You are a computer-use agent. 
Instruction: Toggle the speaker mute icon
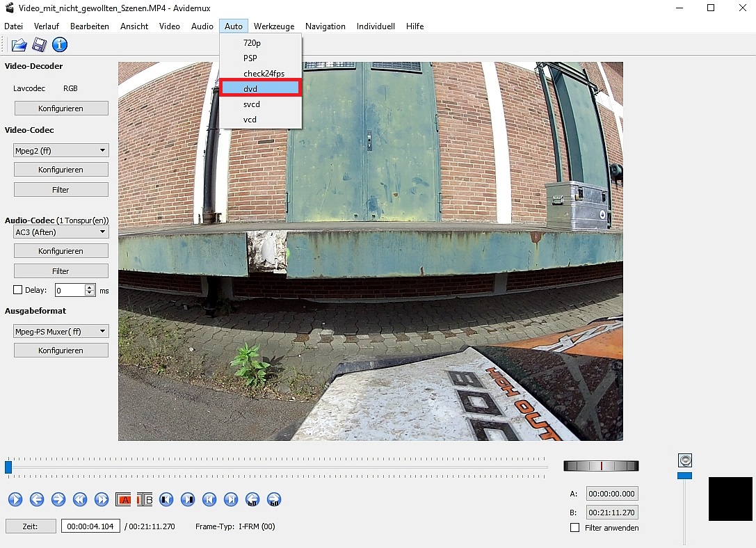[x=685, y=460]
